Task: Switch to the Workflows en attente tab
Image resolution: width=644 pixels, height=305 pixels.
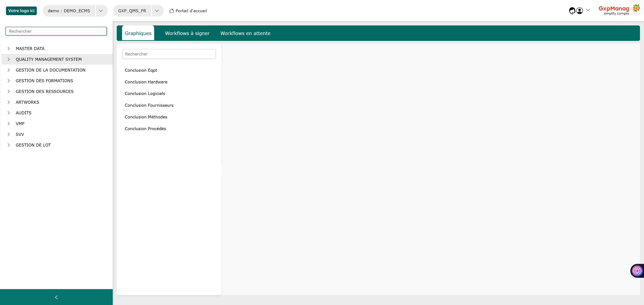Action: 245,33
